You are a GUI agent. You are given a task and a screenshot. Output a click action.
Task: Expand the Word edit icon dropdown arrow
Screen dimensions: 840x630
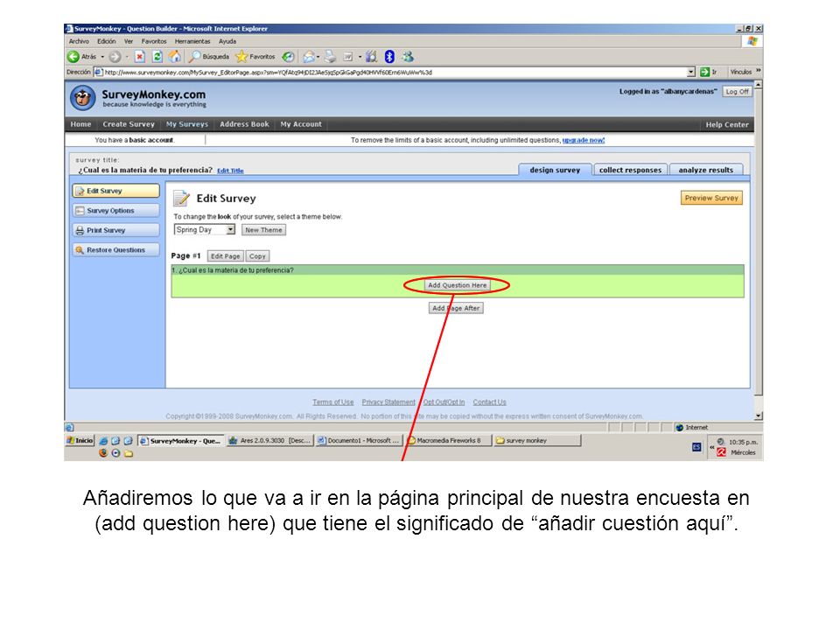360,57
